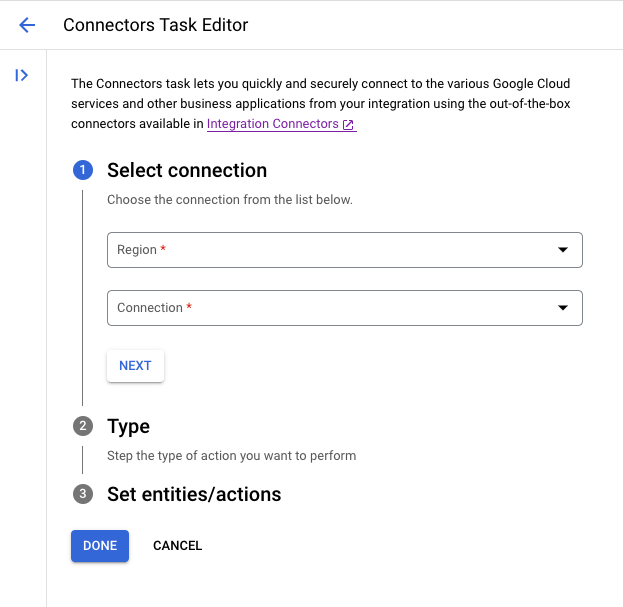Image resolution: width=623 pixels, height=607 pixels.
Task: Expand the 'Set entities/actions' step heading
Action: point(194,494)
